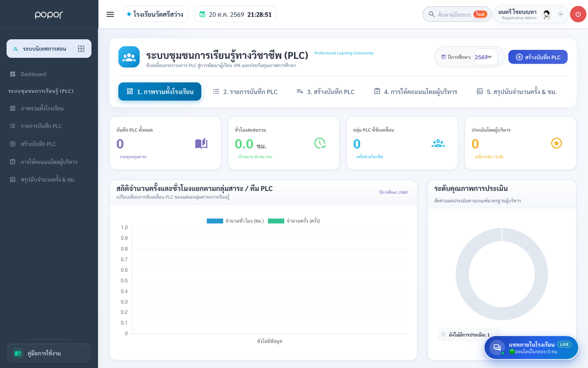Switch to tab 3. สร้างบันทึก PLC
Image resolution: width=588 pixels, height=368 pixels.
coord(325,92)
